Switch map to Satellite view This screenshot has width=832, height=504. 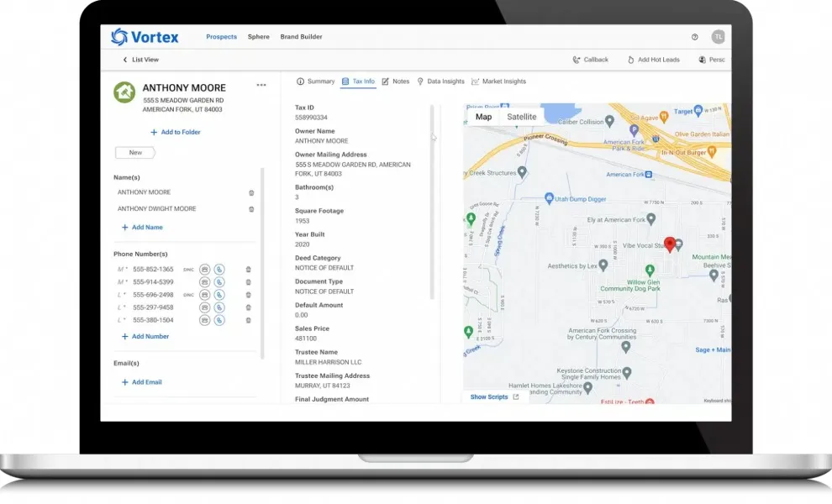click(521, 117)
